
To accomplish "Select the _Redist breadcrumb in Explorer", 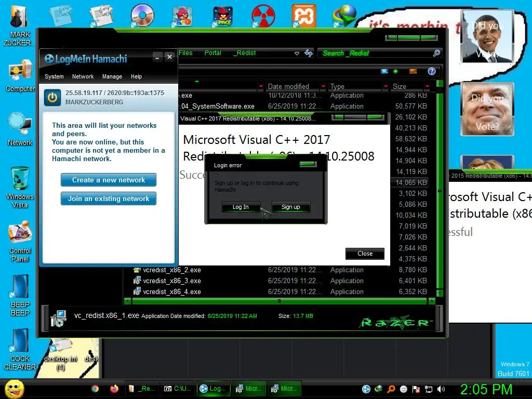I will 245,53.
